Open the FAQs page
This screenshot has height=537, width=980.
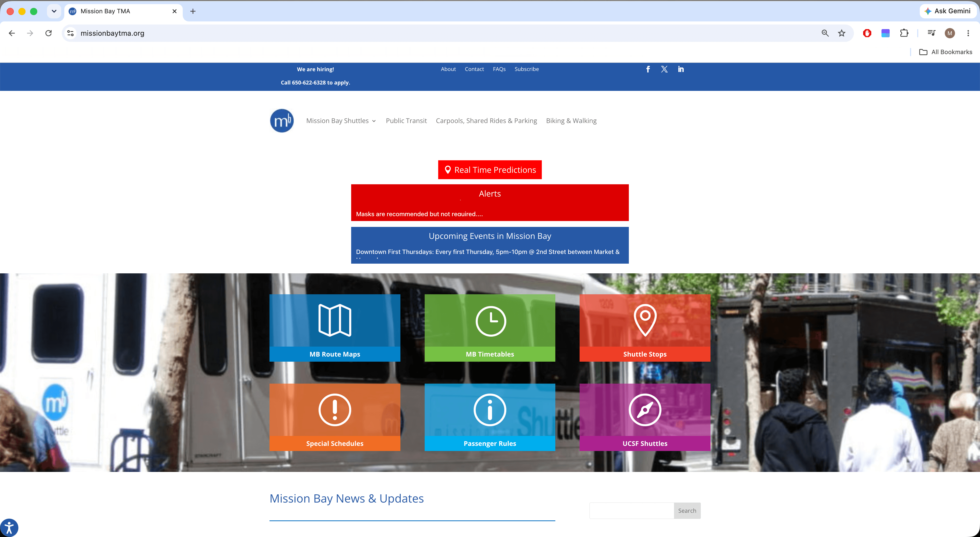coord(499,69)
